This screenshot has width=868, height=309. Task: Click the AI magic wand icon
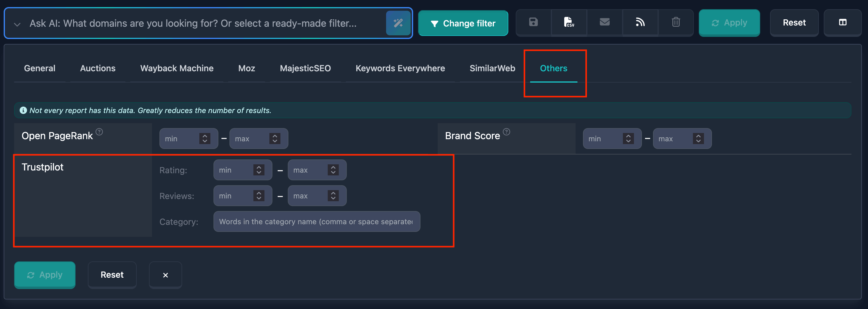coord(398,23)
